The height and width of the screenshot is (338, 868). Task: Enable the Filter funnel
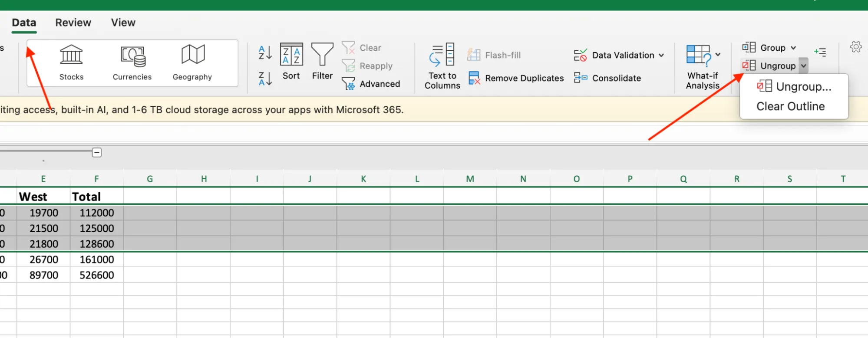point(322,62)
